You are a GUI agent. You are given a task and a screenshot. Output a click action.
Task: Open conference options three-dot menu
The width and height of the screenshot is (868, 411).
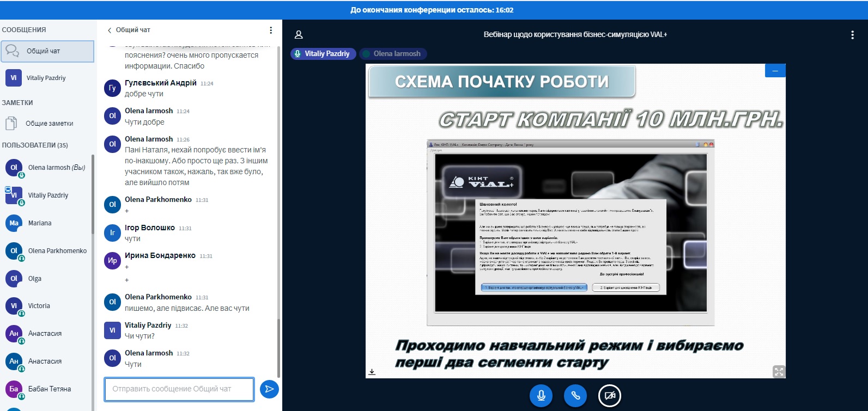pos(852,35)
